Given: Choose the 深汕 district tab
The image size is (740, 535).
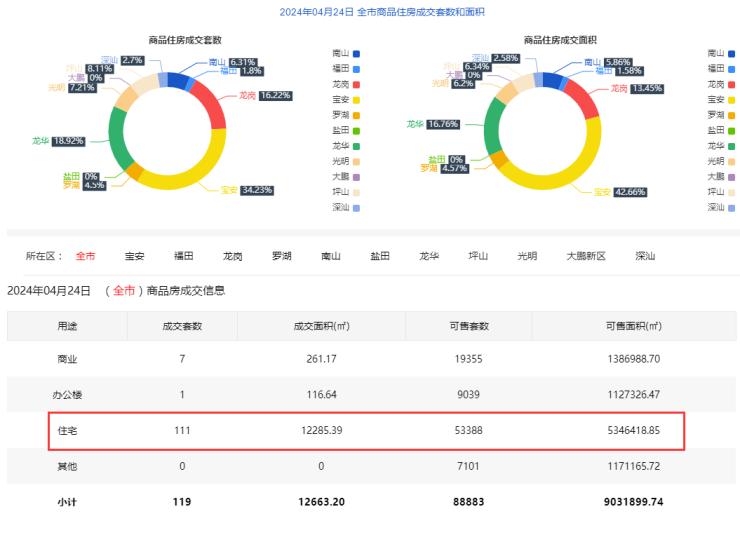Looking at the screenshot, I should (x=645, y=256).
